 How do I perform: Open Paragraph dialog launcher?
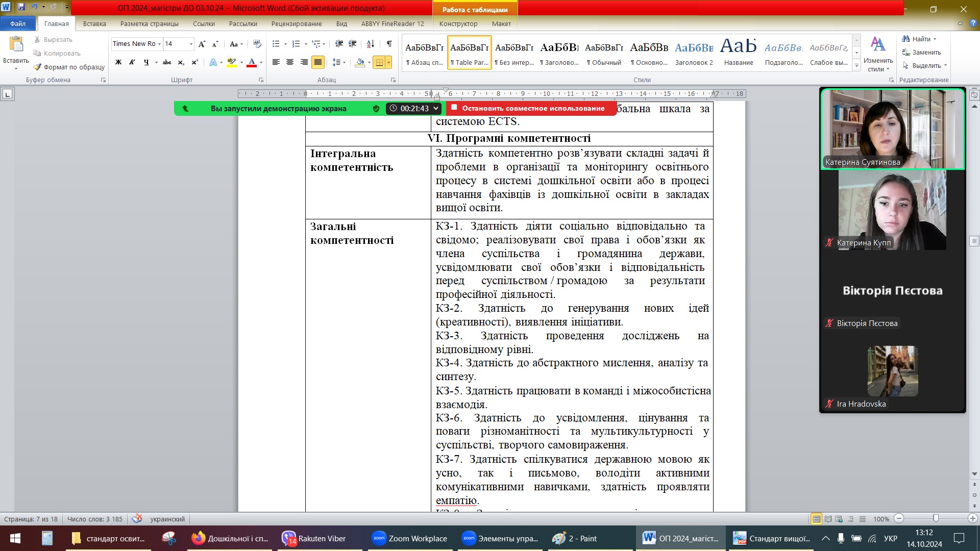tap(394, 80)
